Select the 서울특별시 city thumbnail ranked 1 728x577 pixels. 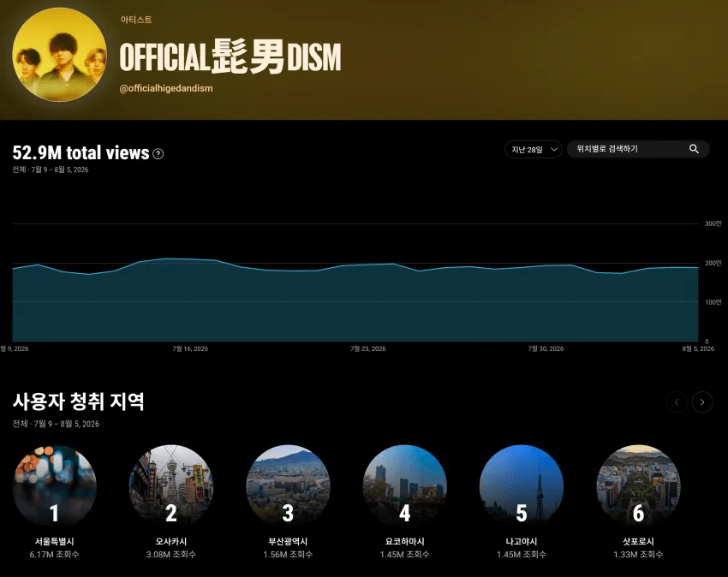click(x=54, y=486)
